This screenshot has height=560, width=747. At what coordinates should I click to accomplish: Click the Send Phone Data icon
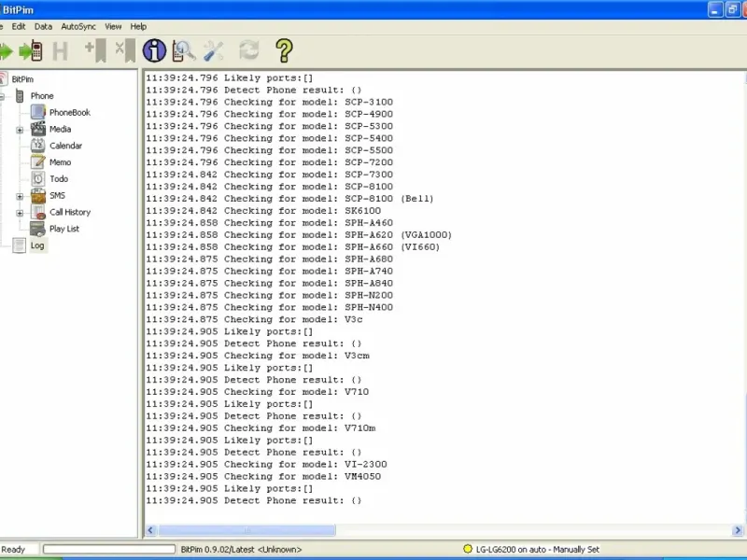coord(31,50)
